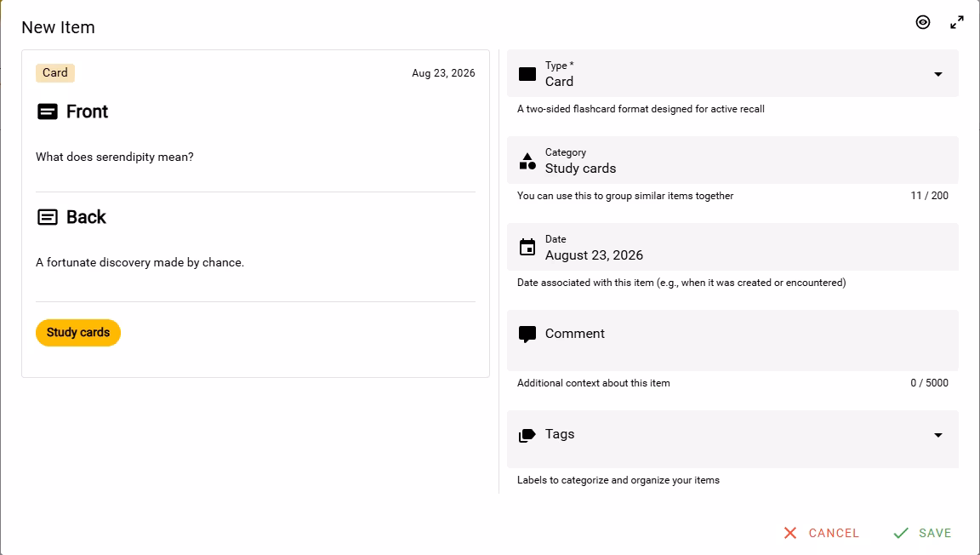Open the Type dropdown arrow
Viewport: 980px width, 555px height.
938,74
